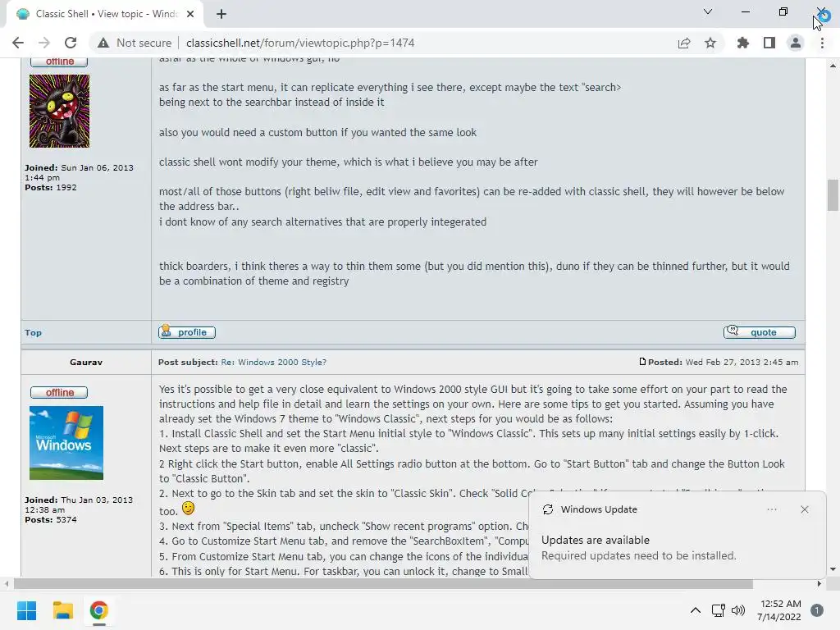Click the username Gaurav
The width and height of the screenshot is (840, 630).
pos(85,362)
